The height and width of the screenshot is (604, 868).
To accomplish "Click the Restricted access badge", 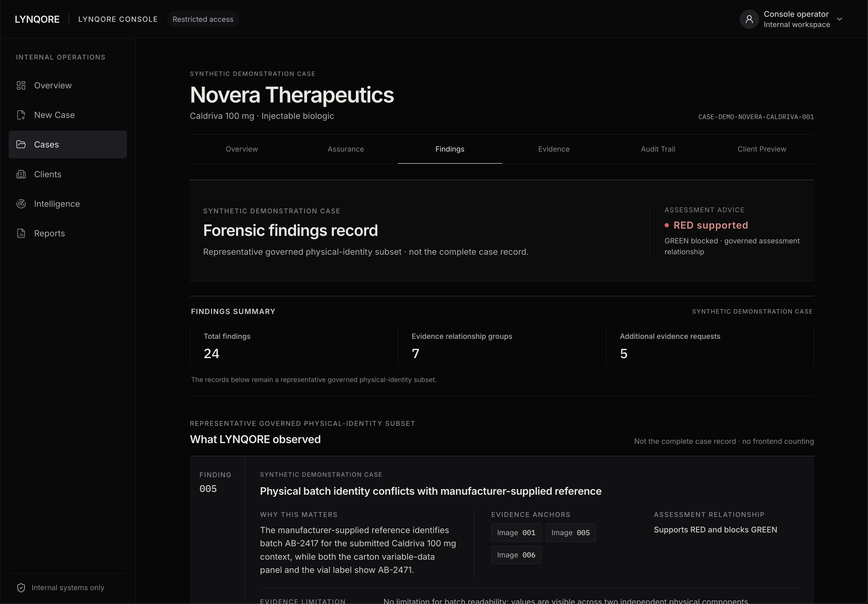I will tap(203, 19).
